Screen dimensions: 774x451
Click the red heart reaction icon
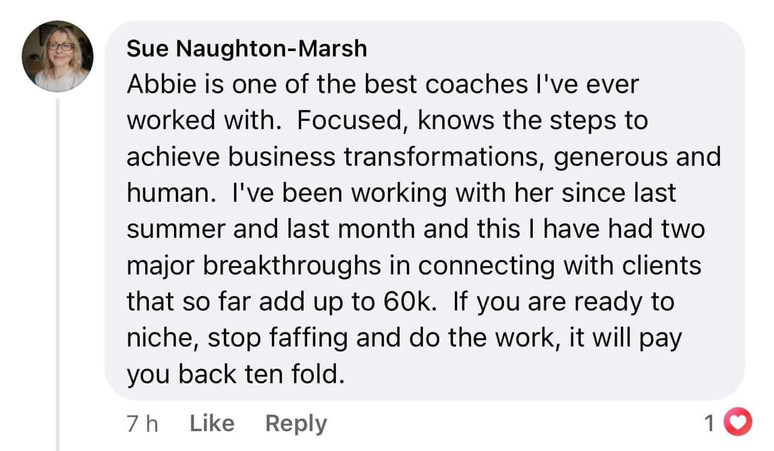pyautogui.click(x=736, y=424)
